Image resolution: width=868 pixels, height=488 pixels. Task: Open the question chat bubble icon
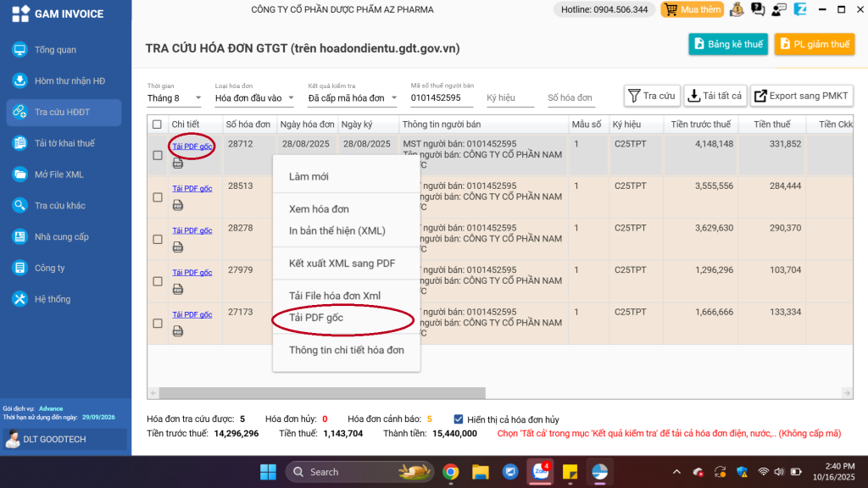coord(758,10)
